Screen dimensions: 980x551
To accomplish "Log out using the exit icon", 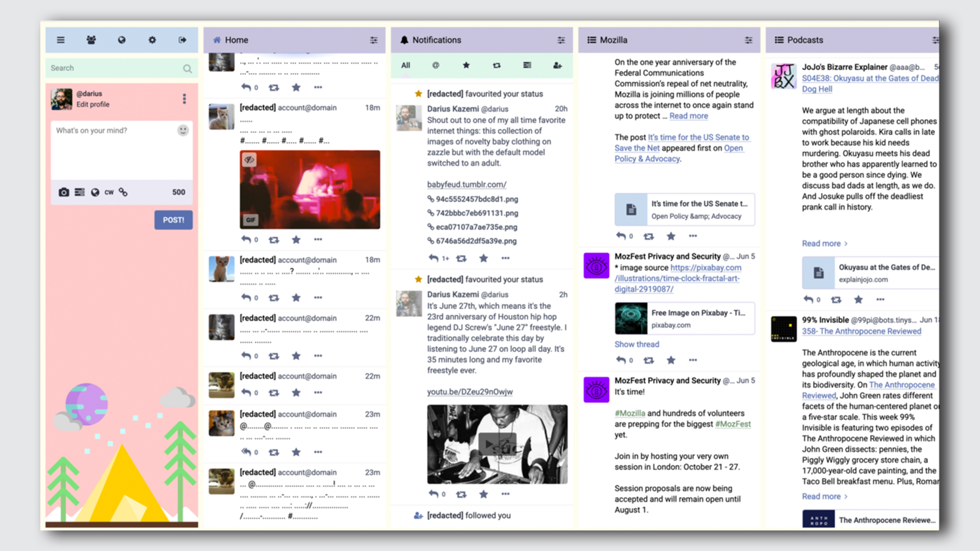I will 183,39.
